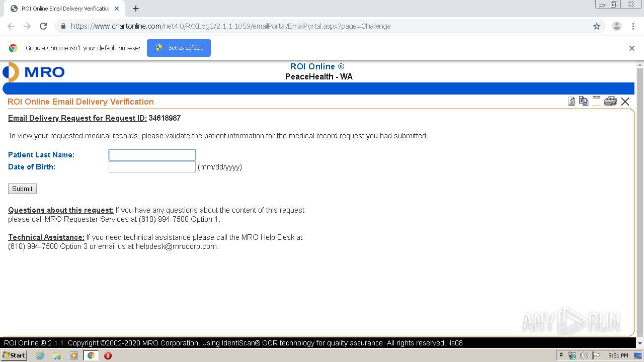View site security lock information
Viewport: 644px width, 362px height.
point(63,26)
